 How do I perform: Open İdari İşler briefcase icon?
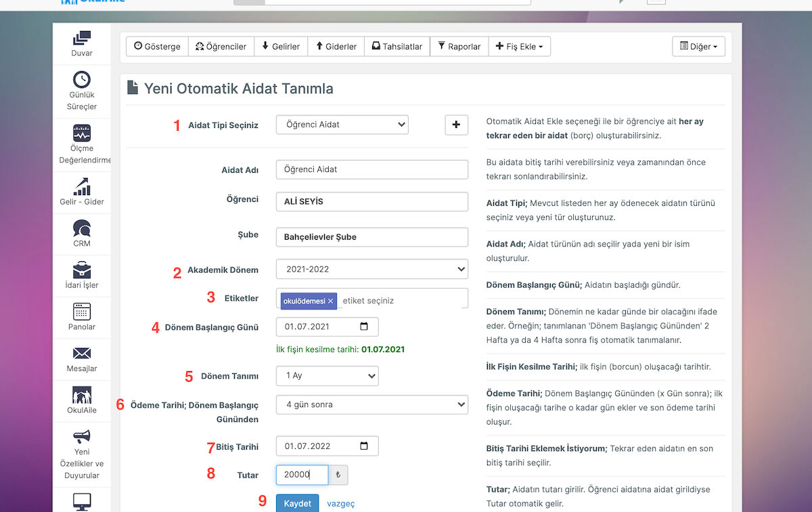82,270
